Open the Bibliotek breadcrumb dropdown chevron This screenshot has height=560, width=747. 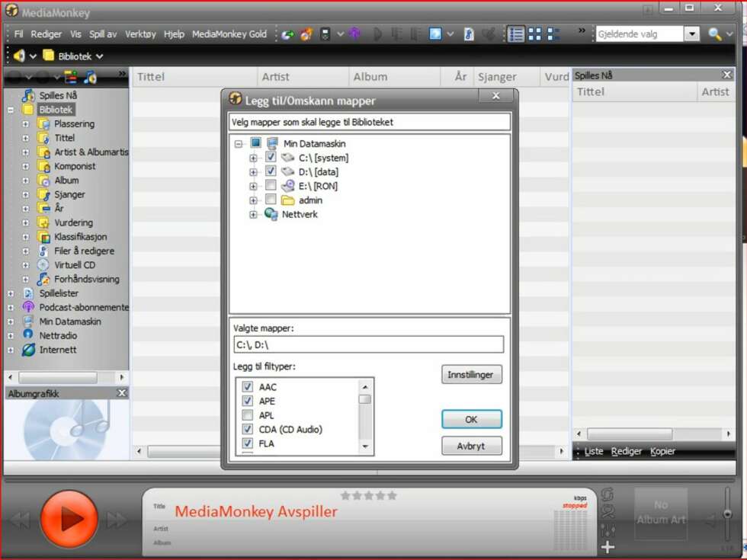pyautogui.click(x=99, y=56)
